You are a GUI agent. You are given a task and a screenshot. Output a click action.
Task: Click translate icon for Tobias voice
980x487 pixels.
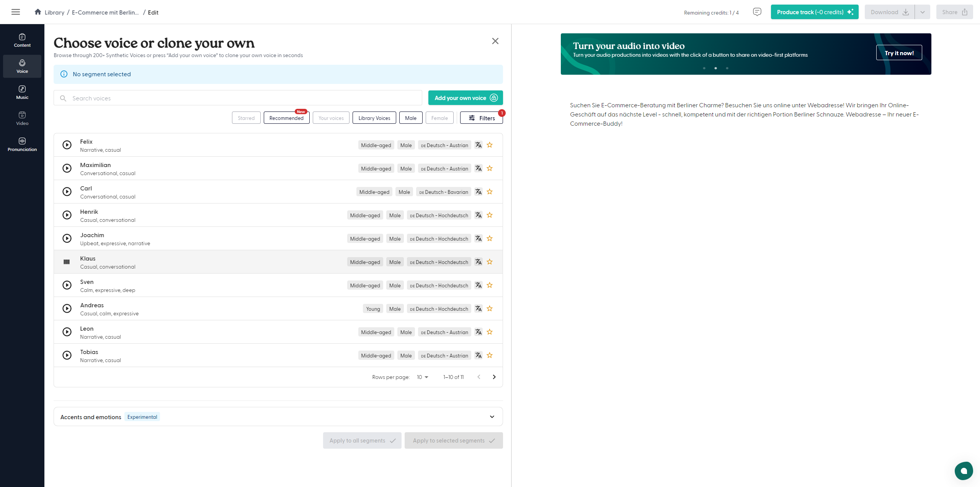(x=479, y=355)
